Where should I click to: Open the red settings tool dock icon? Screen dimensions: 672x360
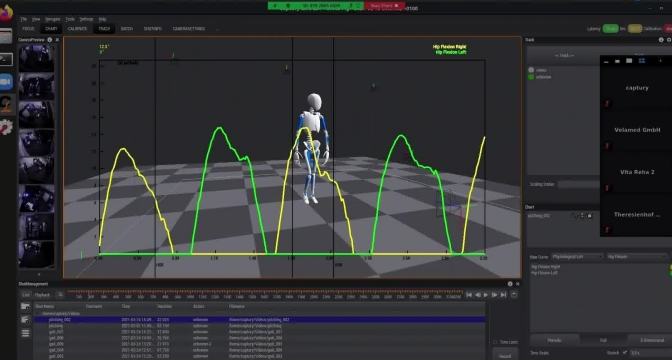[x=6, y=127]
